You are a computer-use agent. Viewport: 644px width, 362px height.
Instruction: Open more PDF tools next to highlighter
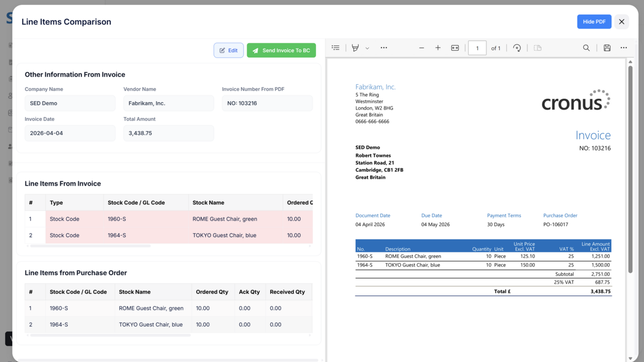(384, 48)
